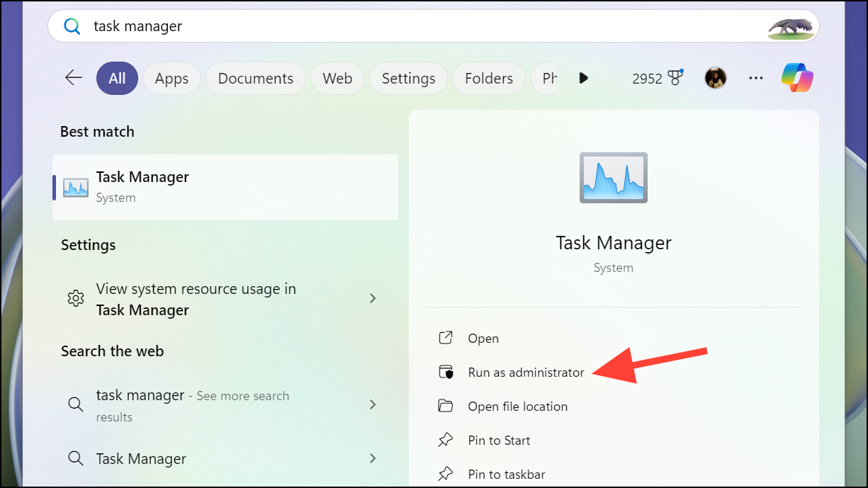Click the gear icon beside View system resource usage

pos(76,299)
